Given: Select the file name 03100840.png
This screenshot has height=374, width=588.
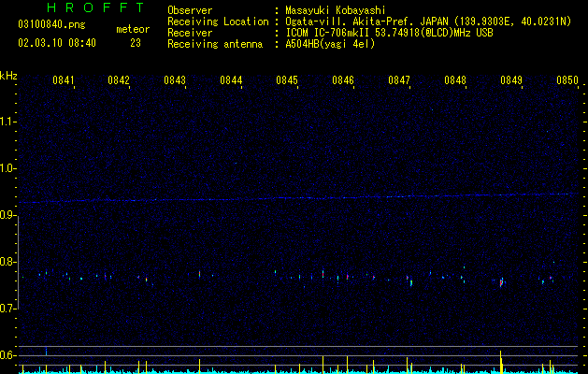Looking at the screenshot, I should (51, 24).
